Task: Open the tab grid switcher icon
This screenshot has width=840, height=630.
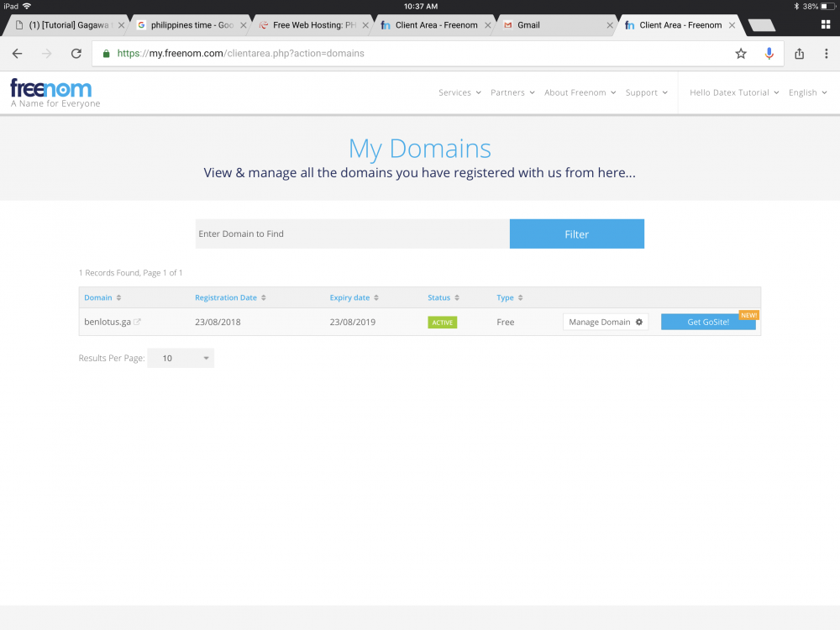Action: (825, 24)
